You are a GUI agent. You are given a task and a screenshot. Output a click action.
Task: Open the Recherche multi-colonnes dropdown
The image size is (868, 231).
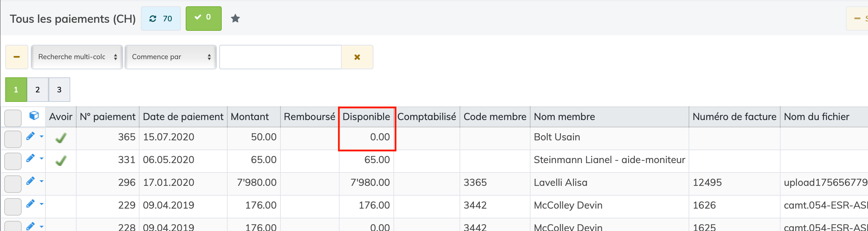point(77,57)
